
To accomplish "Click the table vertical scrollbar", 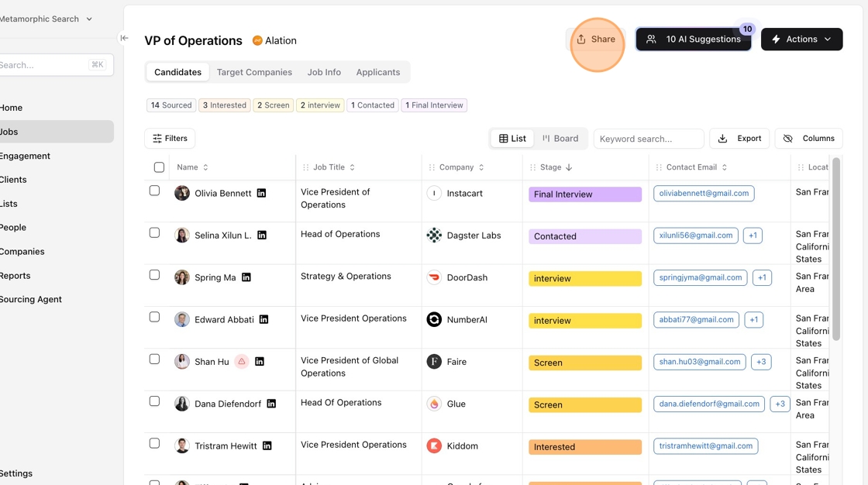I will (x=836, y=249).
